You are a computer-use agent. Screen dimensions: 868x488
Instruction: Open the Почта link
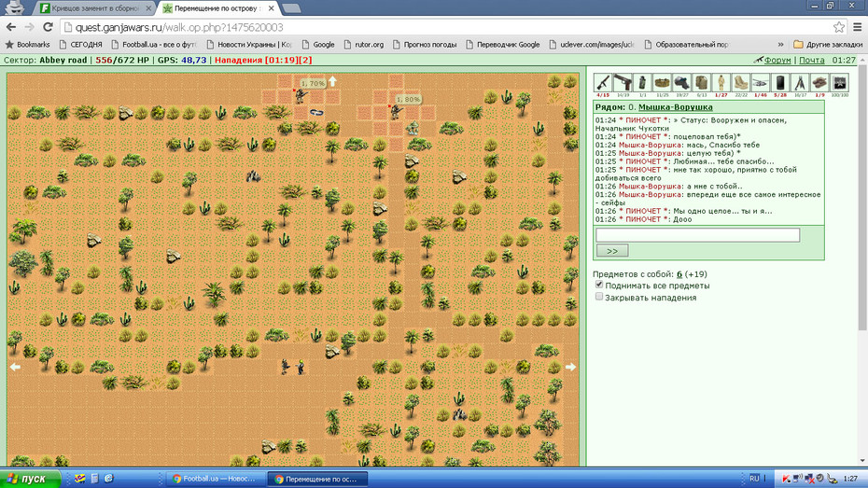pos(812,60)
